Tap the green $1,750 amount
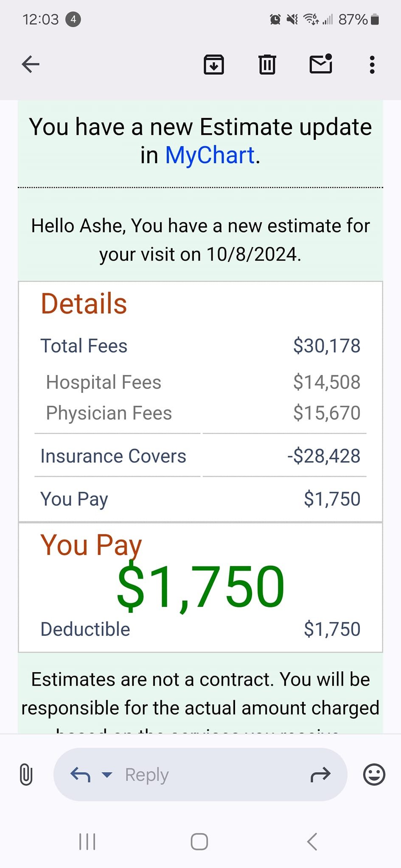 200,587
